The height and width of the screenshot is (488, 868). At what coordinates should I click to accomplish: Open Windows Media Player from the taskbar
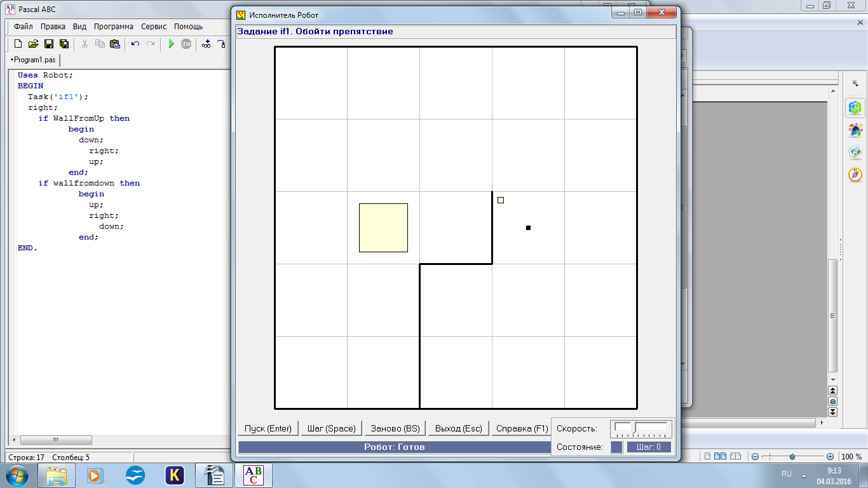click(94, 475)
